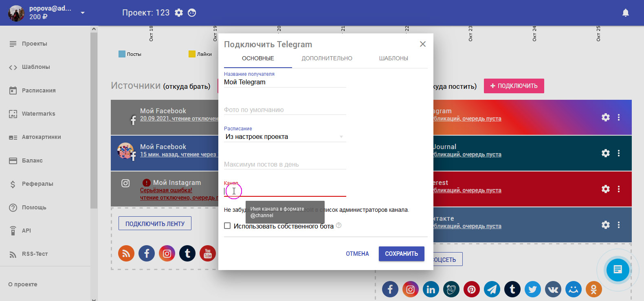Click the red YouTube source icon
The image size is (644, 301).
click(x=208, y=253)
